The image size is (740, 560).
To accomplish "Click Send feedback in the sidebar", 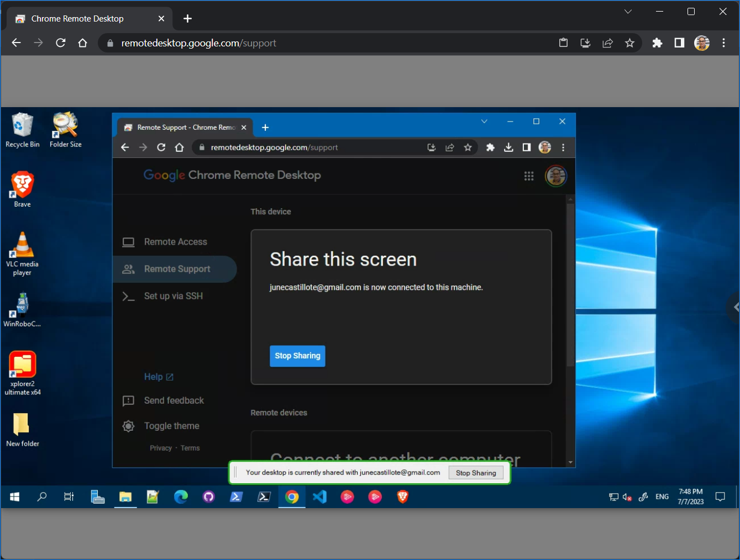I will pyautogui.click(x=174, y=400).
